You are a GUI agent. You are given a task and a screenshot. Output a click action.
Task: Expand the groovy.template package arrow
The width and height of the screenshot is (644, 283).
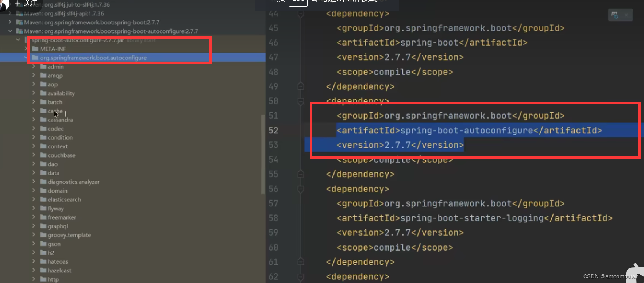click(34, 235)
